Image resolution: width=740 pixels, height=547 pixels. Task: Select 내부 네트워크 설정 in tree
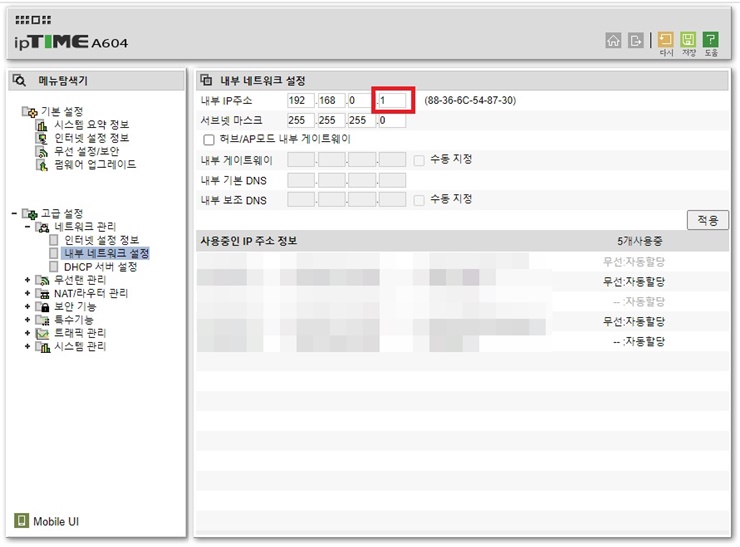pos(106,253)
